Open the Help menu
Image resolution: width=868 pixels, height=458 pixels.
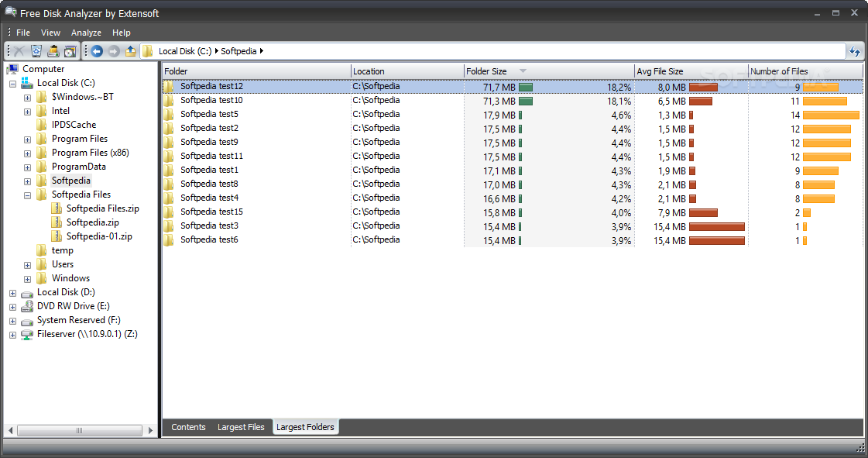pos(122,33)
